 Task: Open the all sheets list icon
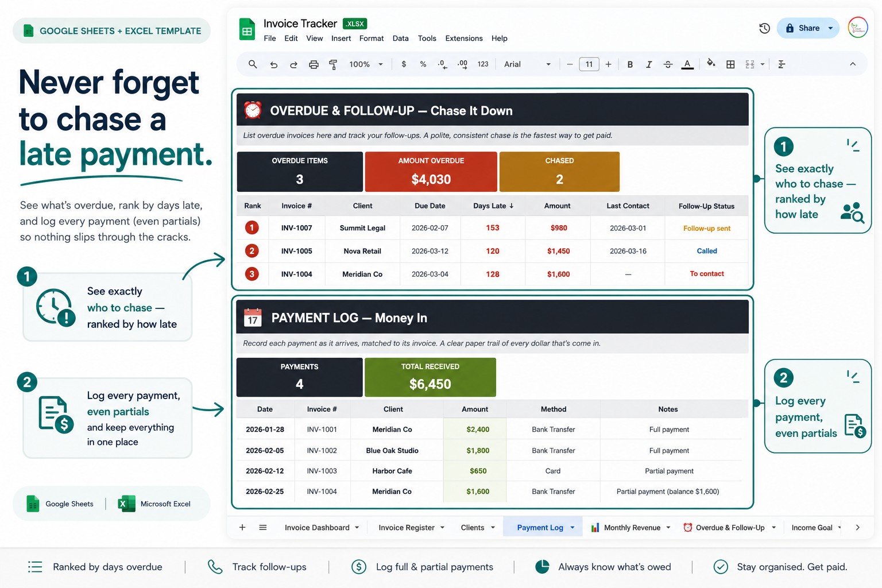coord(263,527)
